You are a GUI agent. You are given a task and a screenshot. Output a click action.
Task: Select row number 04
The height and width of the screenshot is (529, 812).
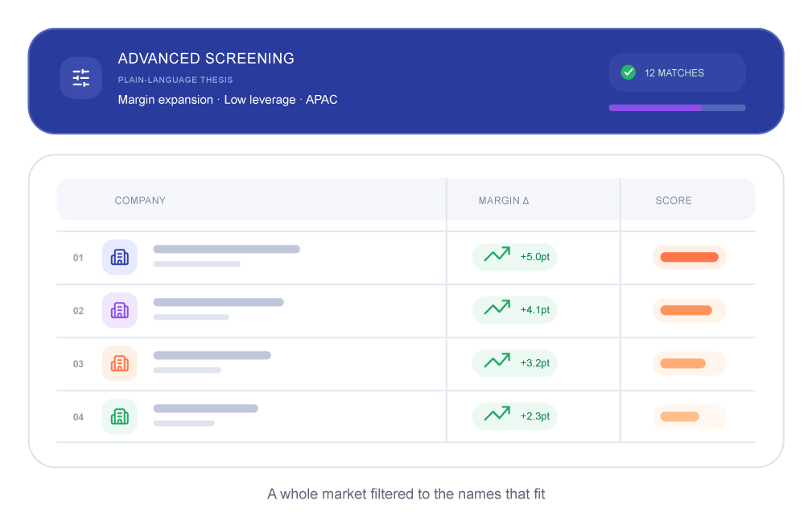(78, 417)
